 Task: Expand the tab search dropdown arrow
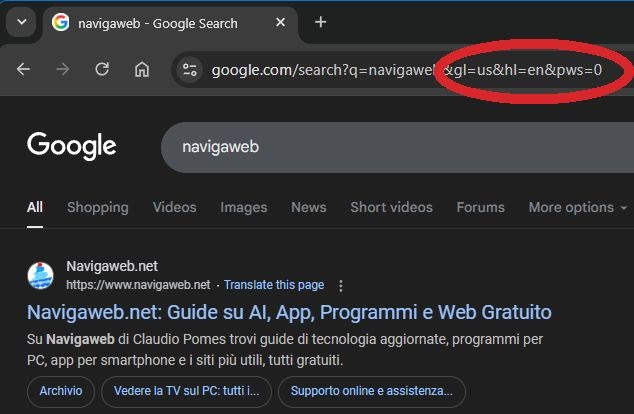(21, 23)
